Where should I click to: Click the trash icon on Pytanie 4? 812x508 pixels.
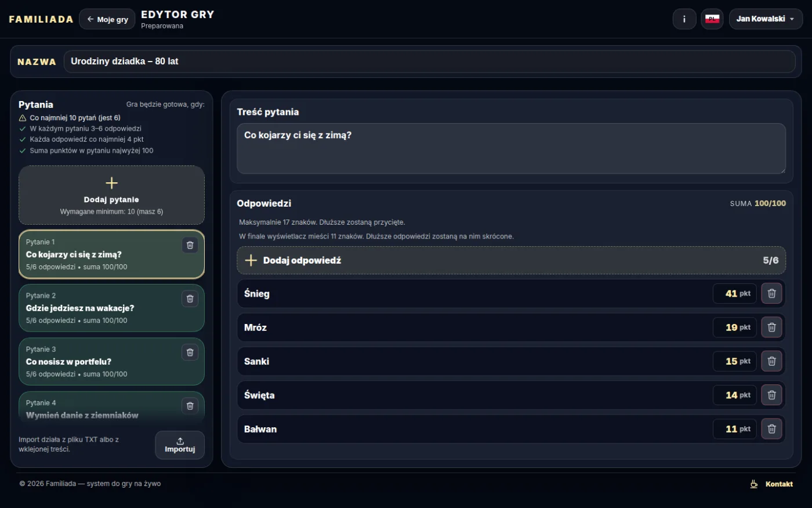point(190,406)
